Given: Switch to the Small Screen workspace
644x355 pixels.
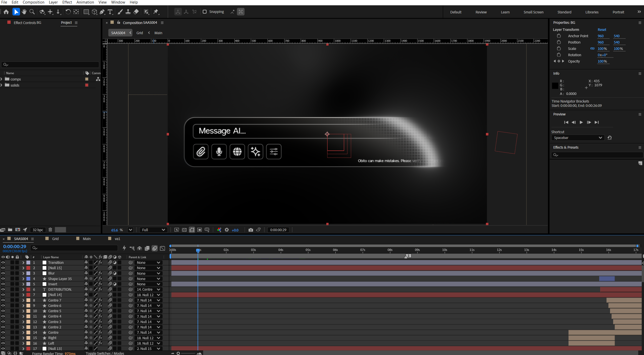Looking at the screenshot, I should (533, 12).
